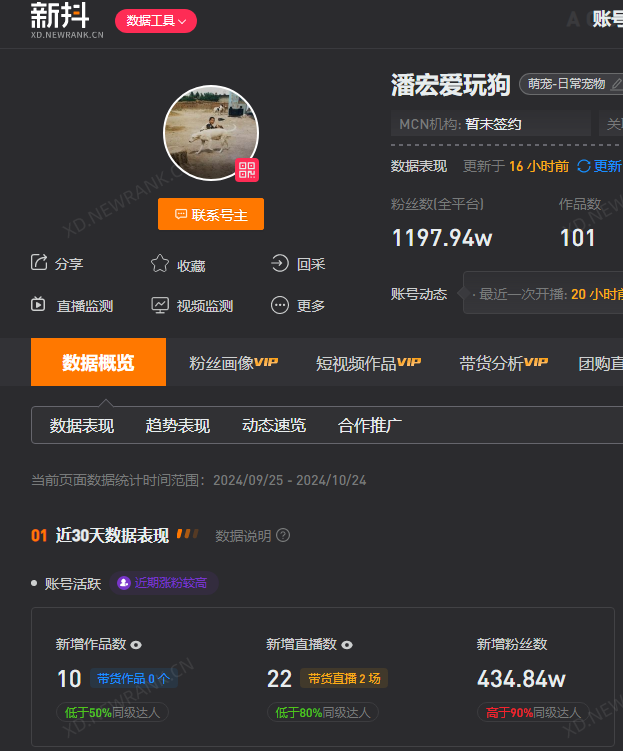This screenshot has width=623, height=751.
Task: Open video monitoring icon
Action: (160, 305)
